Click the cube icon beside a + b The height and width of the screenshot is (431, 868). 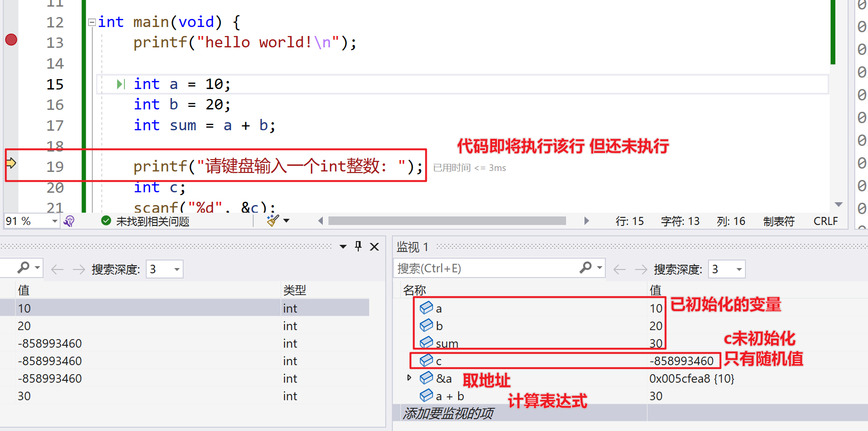coord(426,395)
